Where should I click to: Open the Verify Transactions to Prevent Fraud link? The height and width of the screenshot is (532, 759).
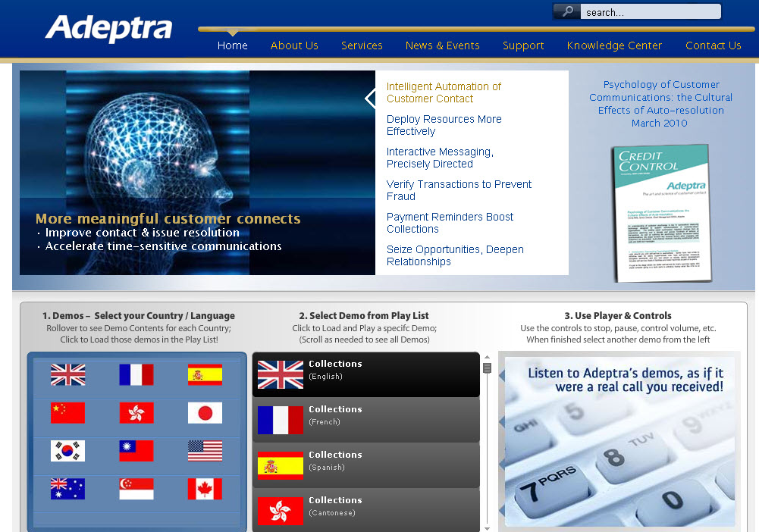point(459,189)
